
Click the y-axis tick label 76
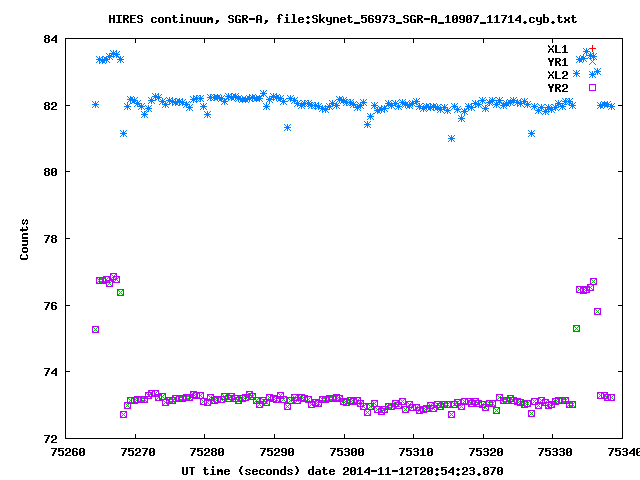pos(51,306)
